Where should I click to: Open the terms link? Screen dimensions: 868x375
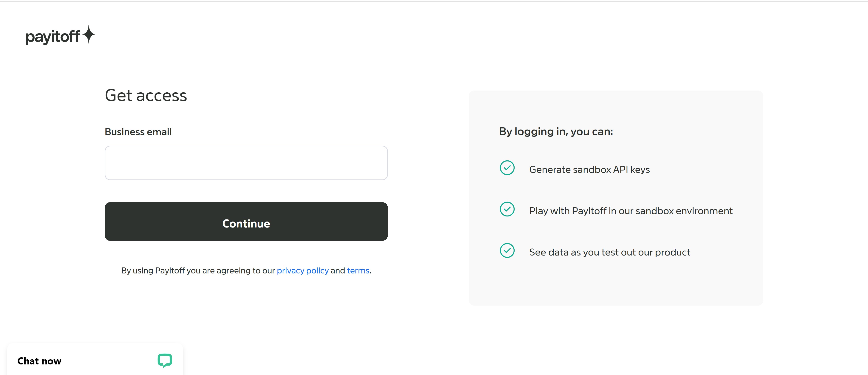tap(358, 271)
